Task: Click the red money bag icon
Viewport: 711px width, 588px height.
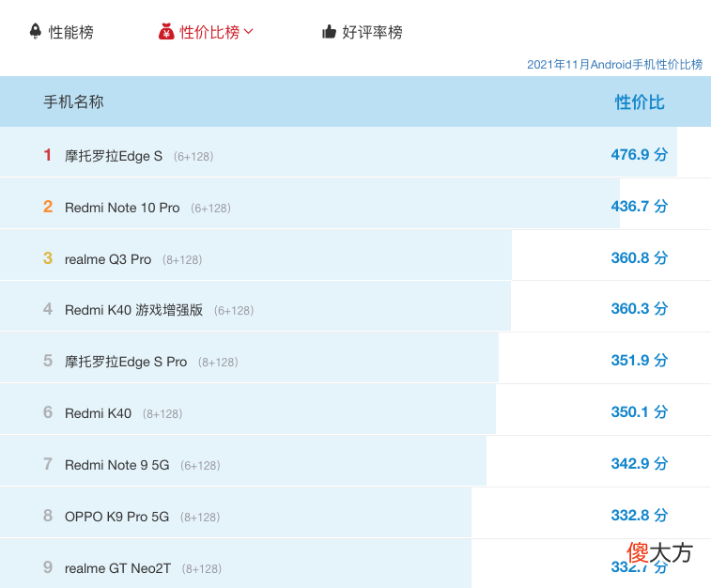Action: (166, 32)
